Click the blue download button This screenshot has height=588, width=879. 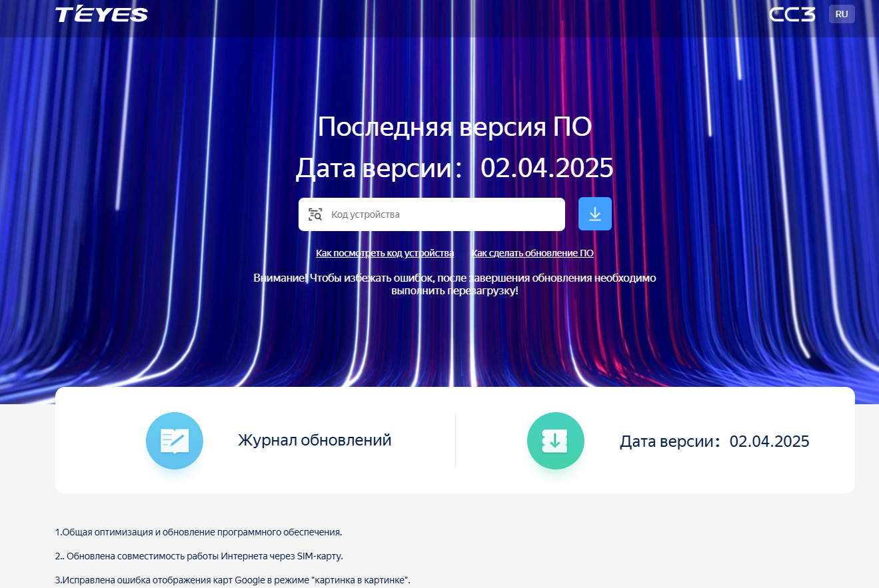click(595, 214)
